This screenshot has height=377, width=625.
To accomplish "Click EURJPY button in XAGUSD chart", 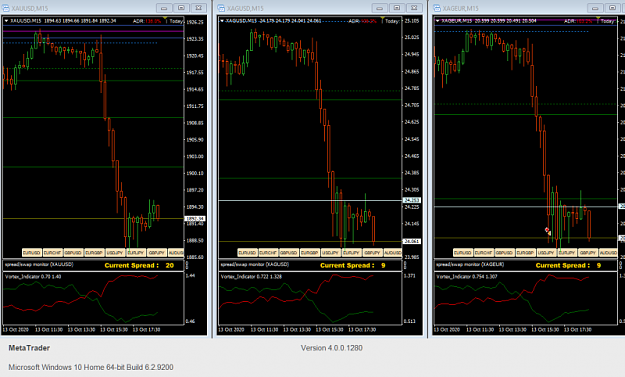I will (351, 253).
